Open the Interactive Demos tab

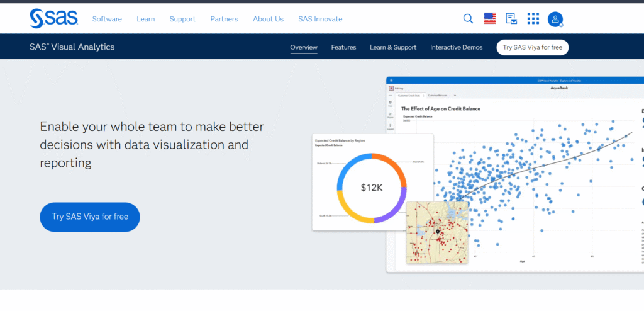[457, 47]
